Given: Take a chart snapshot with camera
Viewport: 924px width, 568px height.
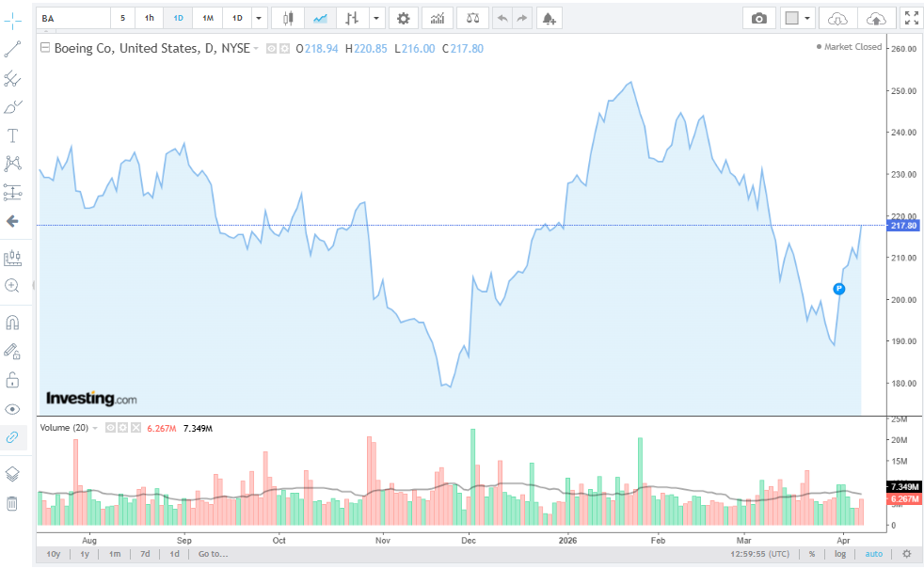Looking at the screenshot, I should click(759, 18).
